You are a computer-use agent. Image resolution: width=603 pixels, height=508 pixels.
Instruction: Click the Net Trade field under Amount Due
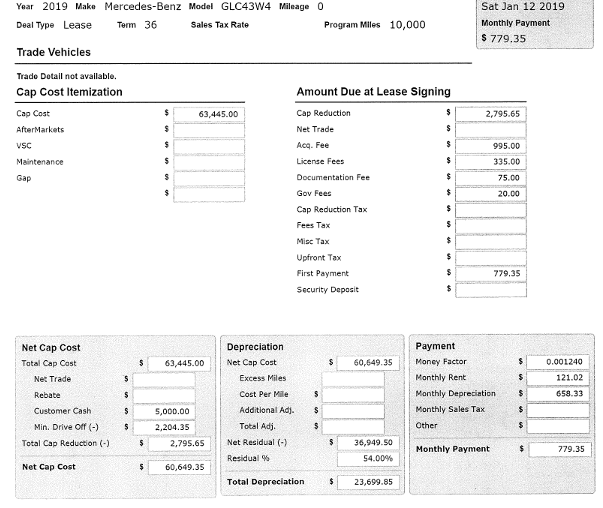click(x=491, y=130)
